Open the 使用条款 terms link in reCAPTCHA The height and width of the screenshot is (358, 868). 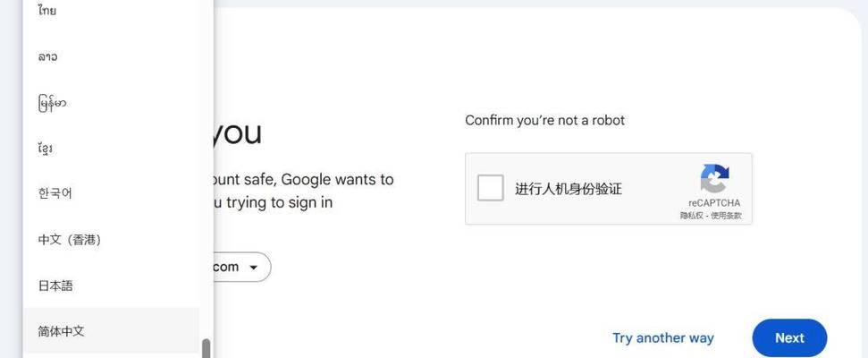(x=726, y=216)
